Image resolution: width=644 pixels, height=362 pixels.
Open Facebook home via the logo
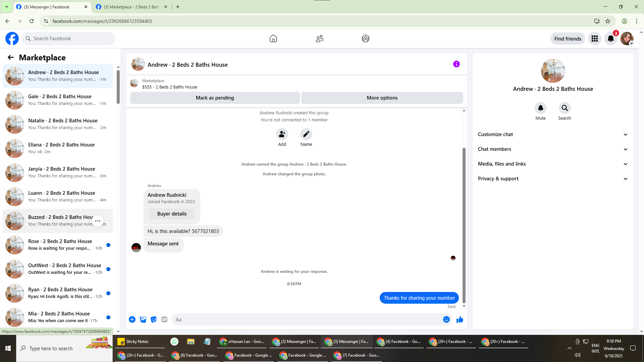(x=12, y=39)
